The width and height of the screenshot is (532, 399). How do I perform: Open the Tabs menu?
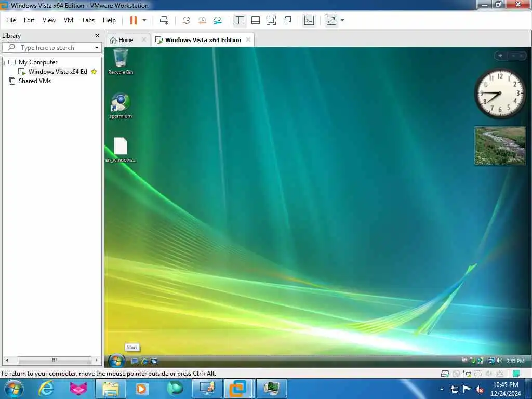[88, 20]
